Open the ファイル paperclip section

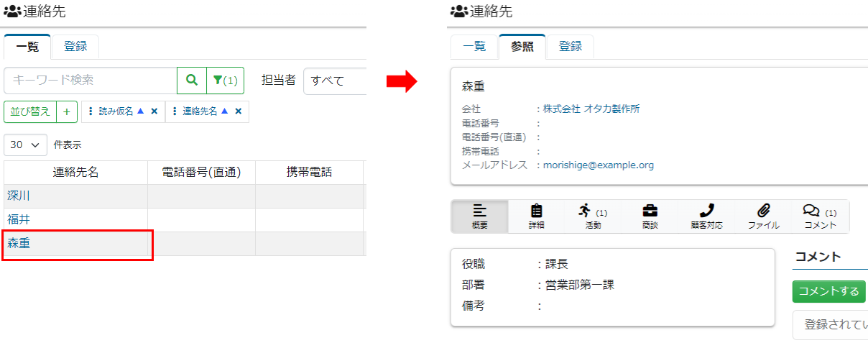[763, 216]
